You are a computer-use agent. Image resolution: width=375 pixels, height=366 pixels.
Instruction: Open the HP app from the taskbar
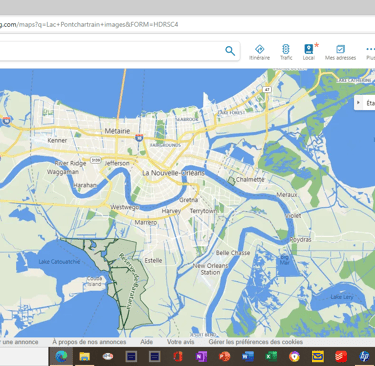[364, 356]
